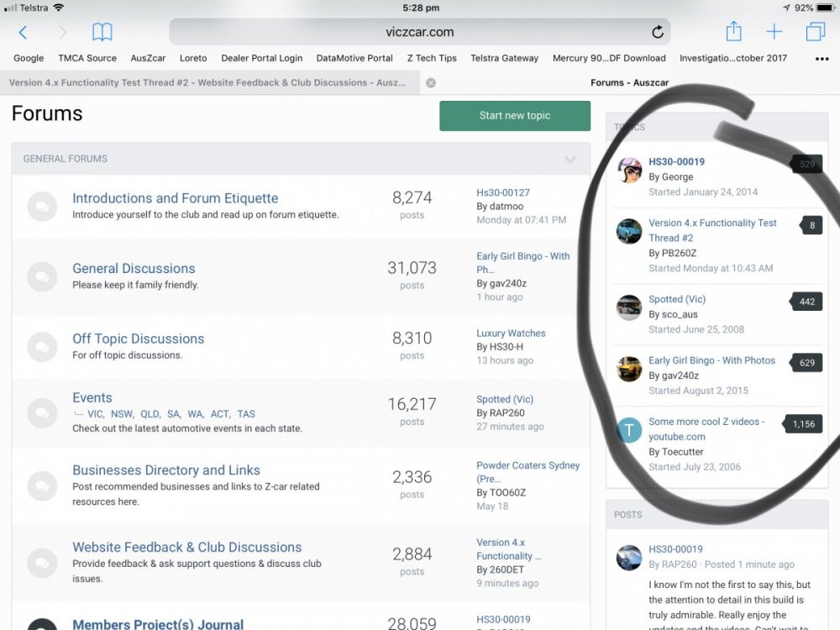Image resolution: width=840 pixels, height=630 pixels.
Task: Open George's avatar on HS30-00019 topic
Action: tap(629, 170)
